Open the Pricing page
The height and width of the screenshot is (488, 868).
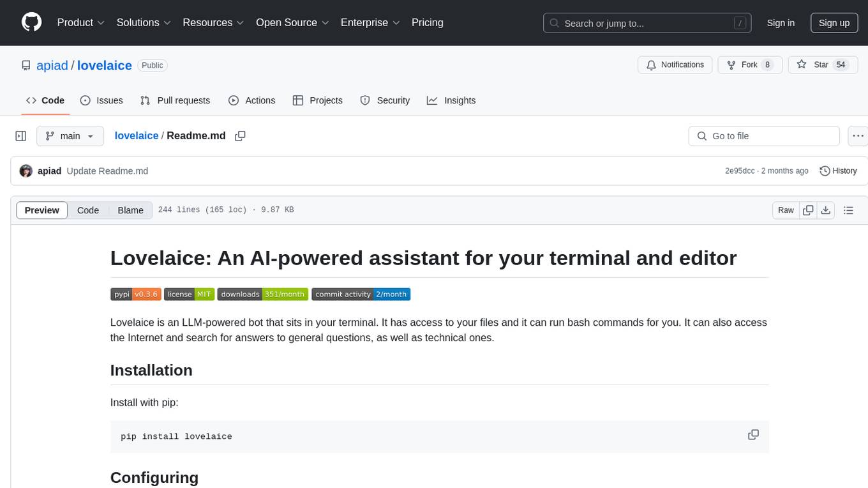pos(428,22)
